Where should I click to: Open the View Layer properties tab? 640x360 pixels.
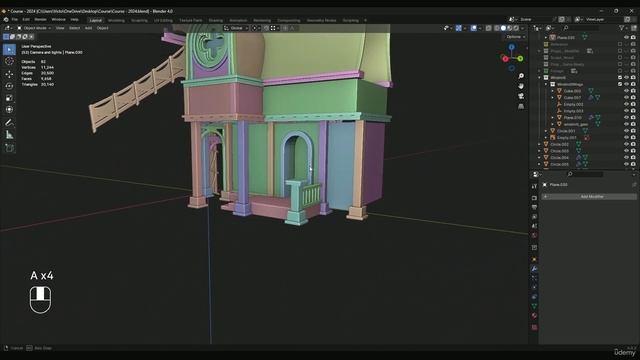(x=534, y=217)
